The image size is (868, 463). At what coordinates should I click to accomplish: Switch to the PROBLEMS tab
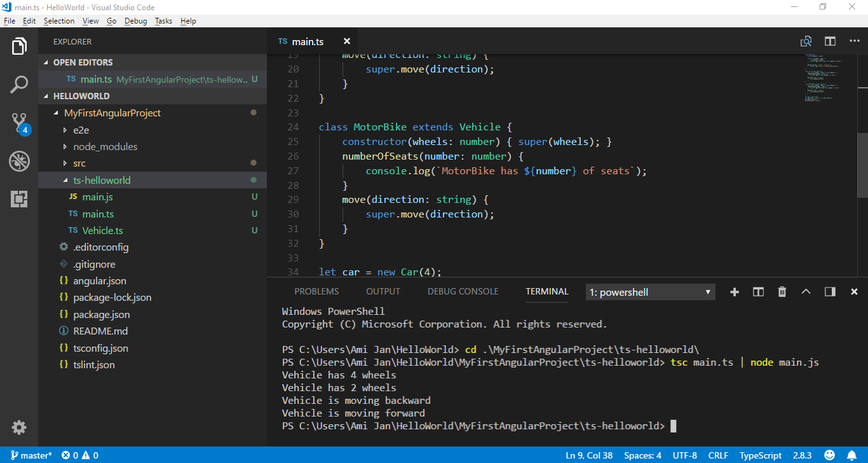pyautogui.click(x=316, y=292)
